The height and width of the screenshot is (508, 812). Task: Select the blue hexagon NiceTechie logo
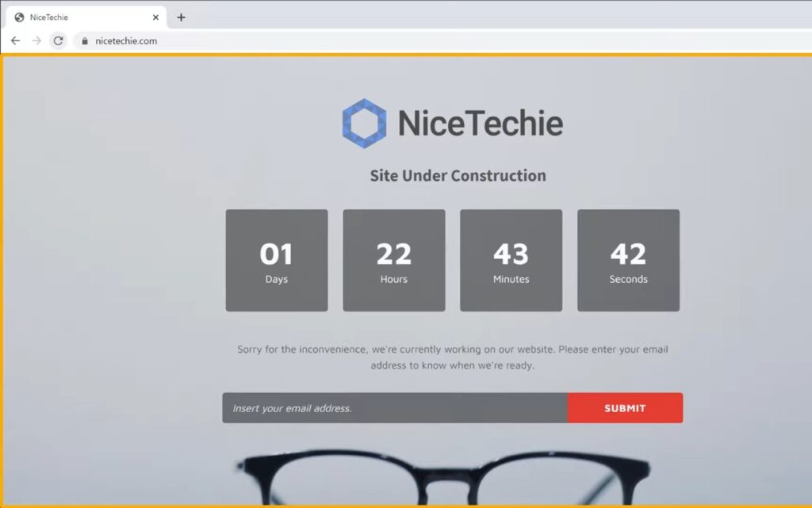click(364, 123)
